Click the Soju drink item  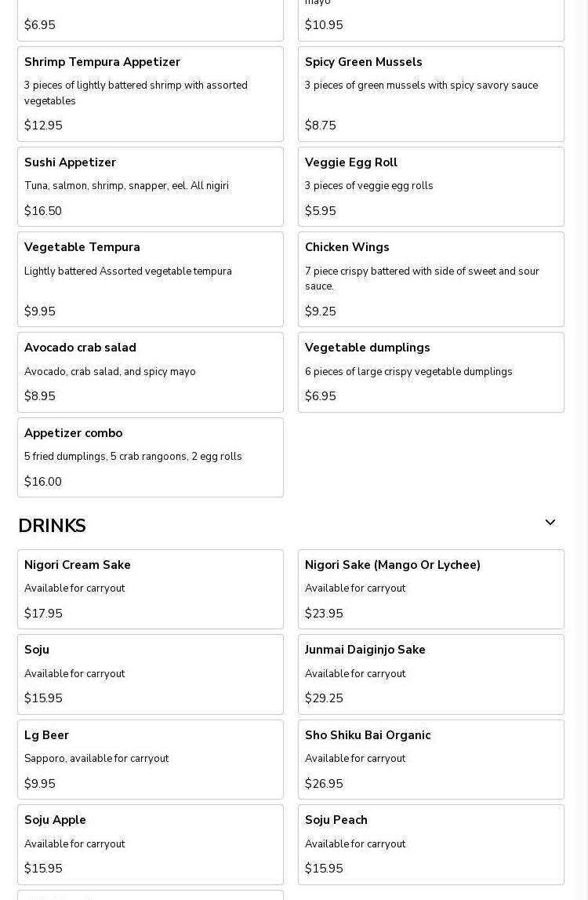(151, 674)
